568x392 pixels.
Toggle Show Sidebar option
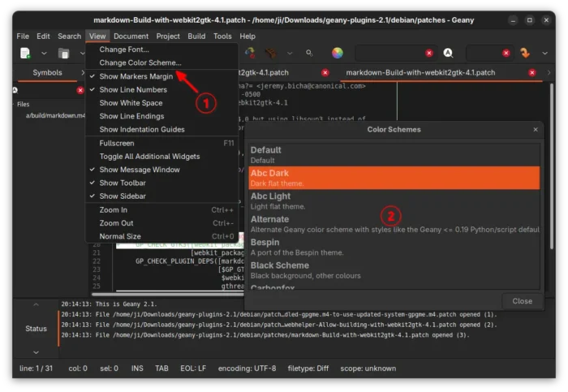tap(123, 196)
